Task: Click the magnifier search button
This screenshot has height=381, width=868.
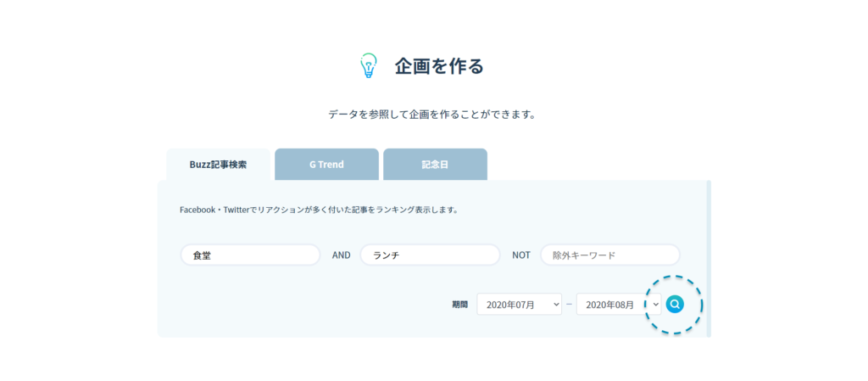Action: coord(675,304)
